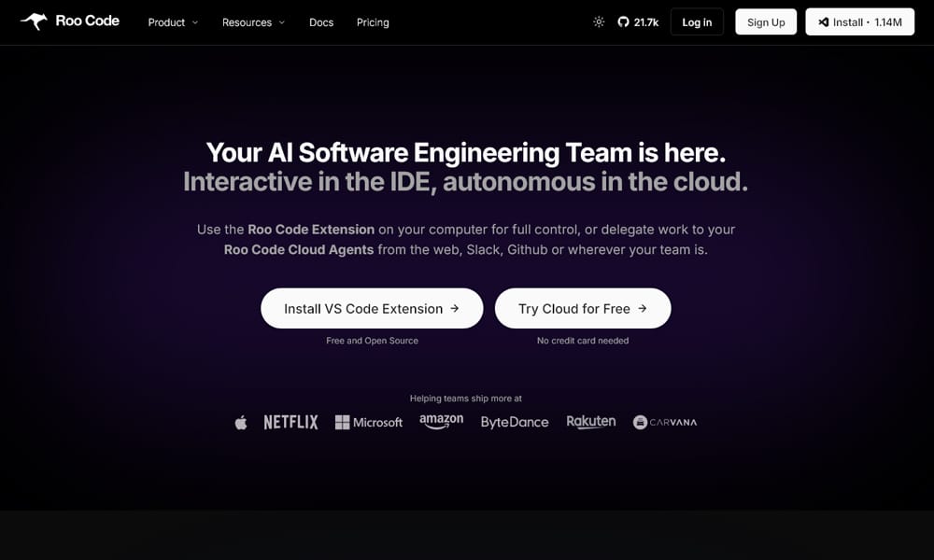Select the Amazon logo
934x560 pixels.
(441, 421)
